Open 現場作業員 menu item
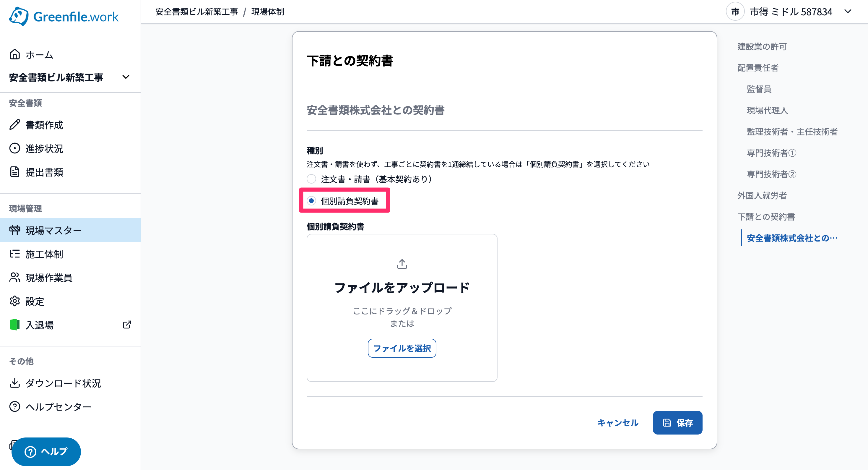This screenshot has height=470, width=868. click(70, 278)
